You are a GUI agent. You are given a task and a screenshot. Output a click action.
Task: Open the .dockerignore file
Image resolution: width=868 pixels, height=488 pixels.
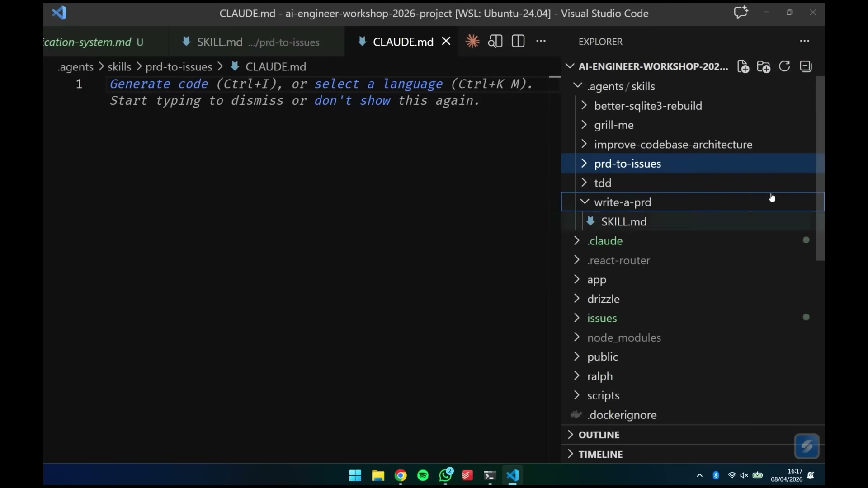(692, 415)
